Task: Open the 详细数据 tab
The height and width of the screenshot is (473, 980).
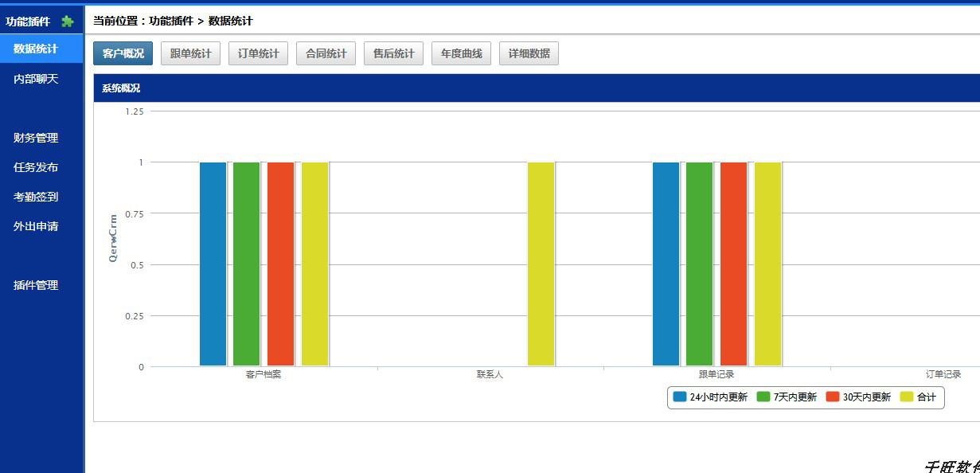Action: pos(529,54)
